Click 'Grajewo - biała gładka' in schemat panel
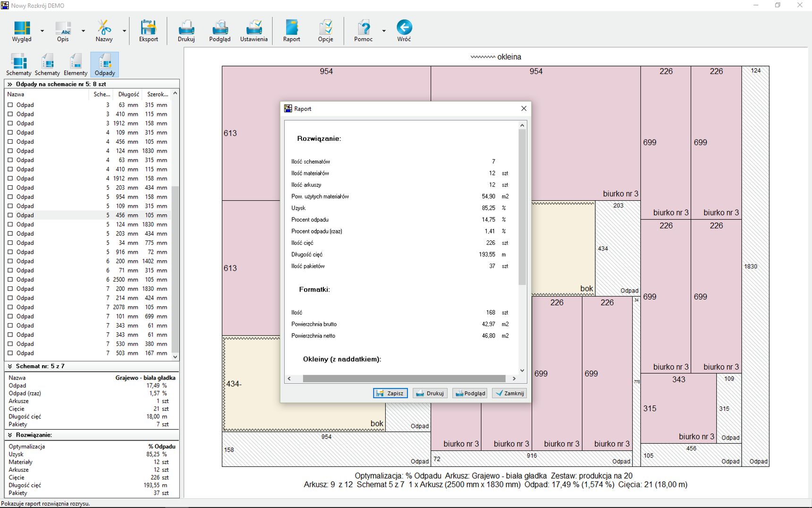The image size is (812, 508). pos(145,378)
